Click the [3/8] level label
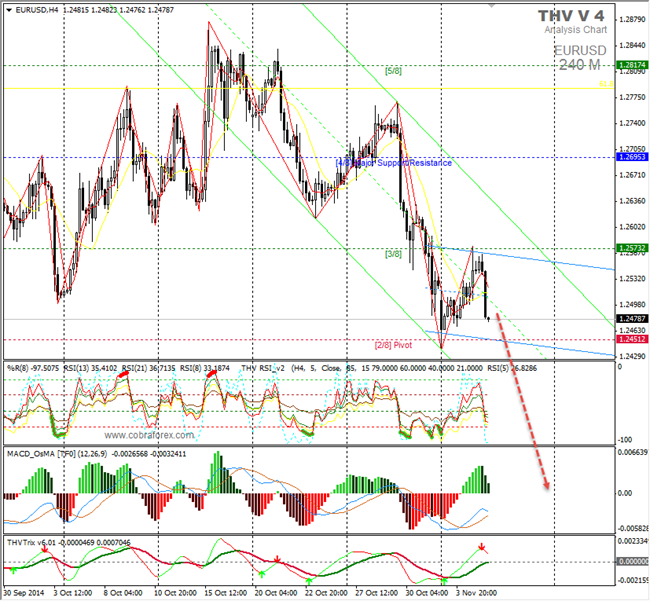 pyautogui.click(x=393, y=254)
